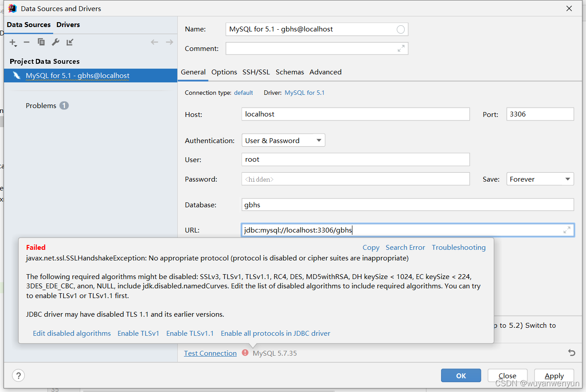Click Search Error link
This screenshot has height=392, width=586.
405,248
